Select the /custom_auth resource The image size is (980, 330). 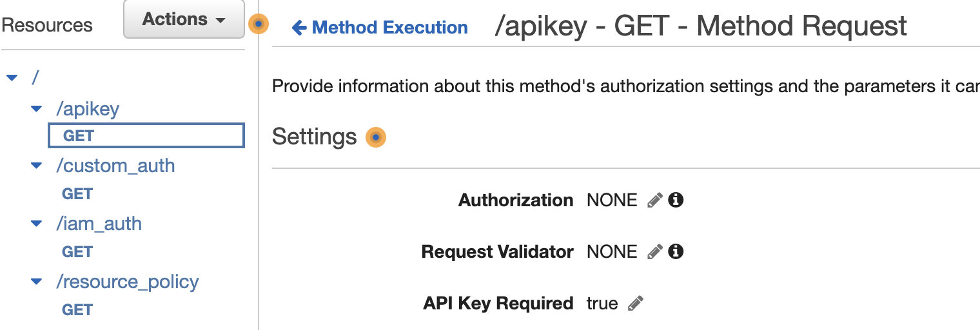pos(115,166)
